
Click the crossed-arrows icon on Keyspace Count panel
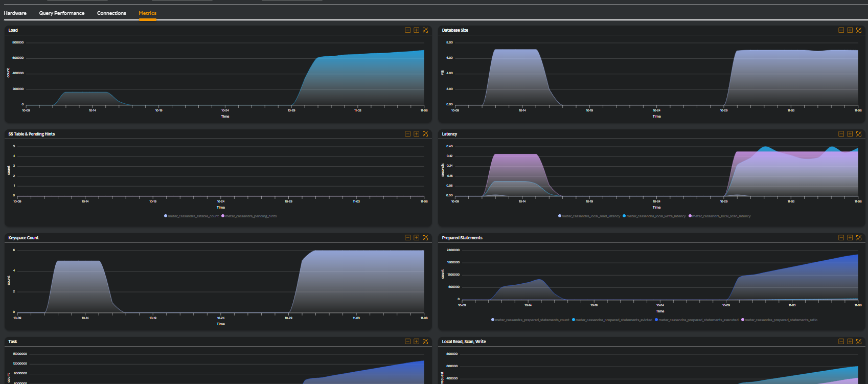425,238
